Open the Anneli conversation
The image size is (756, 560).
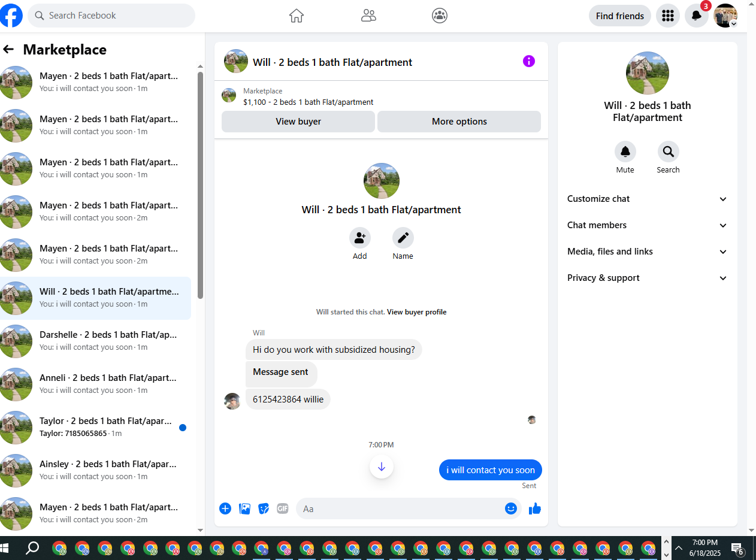pyautogui.click(x=96, y=384)
